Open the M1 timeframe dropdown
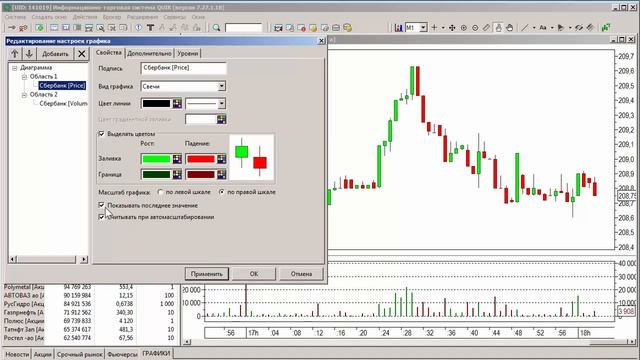Screen dimensions: 640x360 point(424,27)
